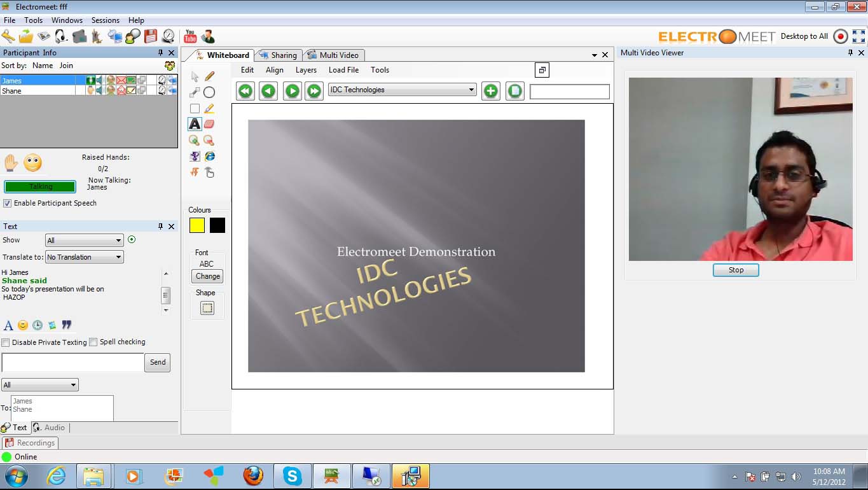Select the highlighter tool
The width and height of the screenshot is (868, 490).
(x=209, y=108)
